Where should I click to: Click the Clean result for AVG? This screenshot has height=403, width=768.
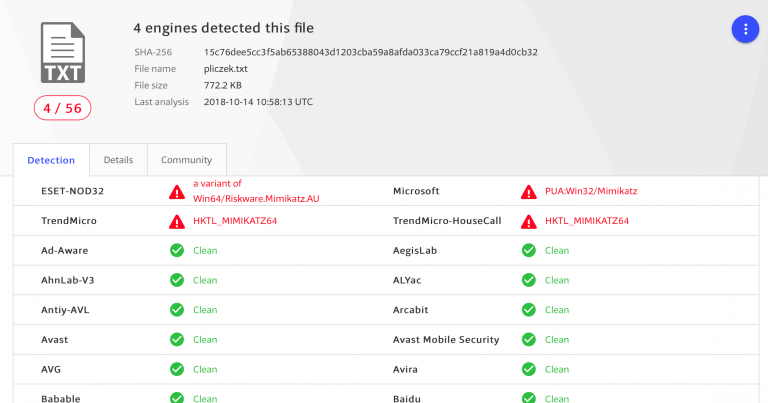pyautogui.click(x=205, y=369)
